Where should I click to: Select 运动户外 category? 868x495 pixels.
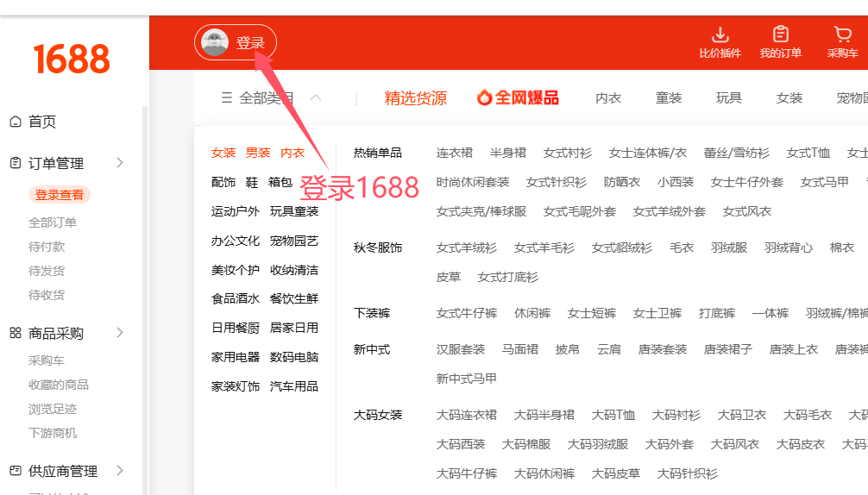(236, 211)
